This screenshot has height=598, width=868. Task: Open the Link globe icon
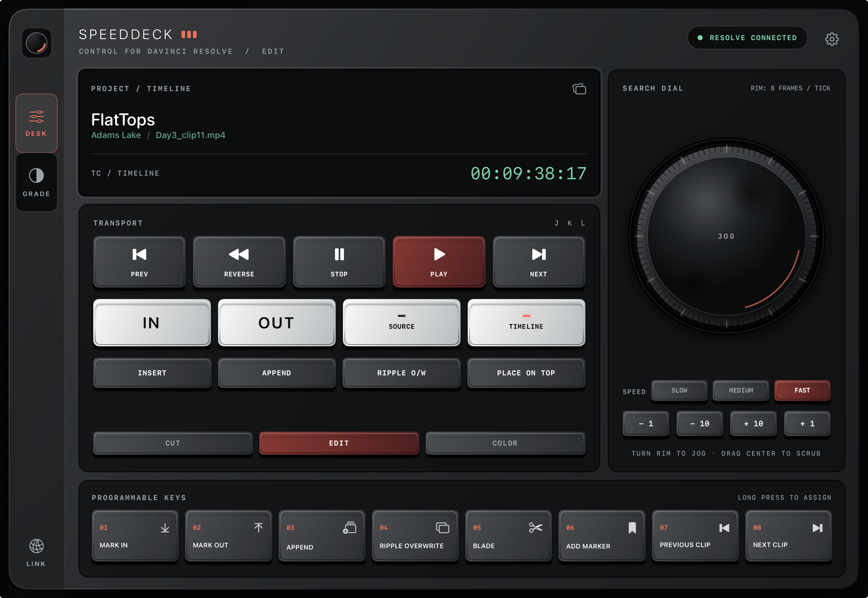(36, 552)
